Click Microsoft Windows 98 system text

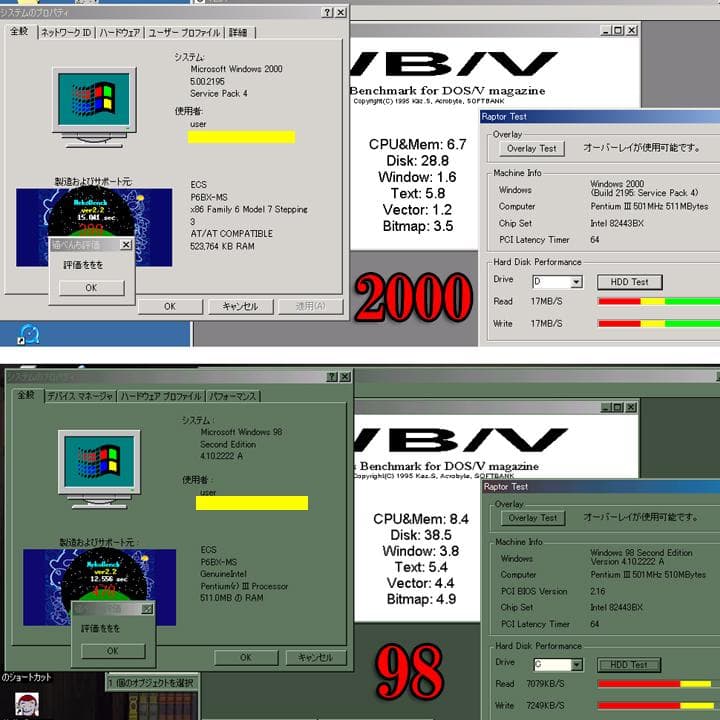coord(242,432)
